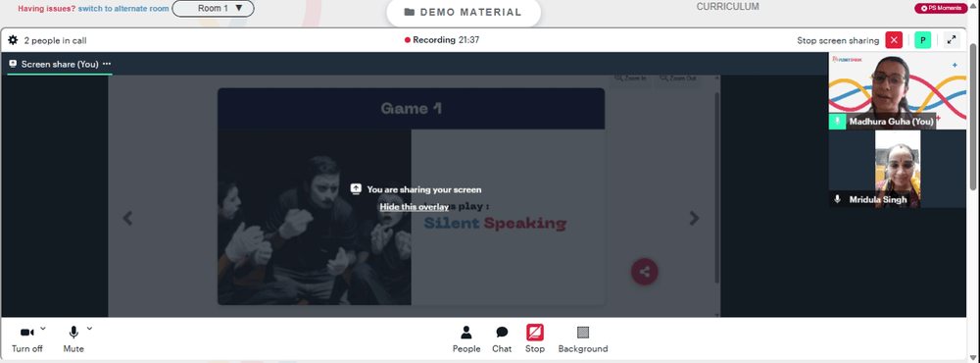Click Zoom Out on shared slide
Image resolution: width=980 pixels, height=363 pixels.
click(678, 78)
